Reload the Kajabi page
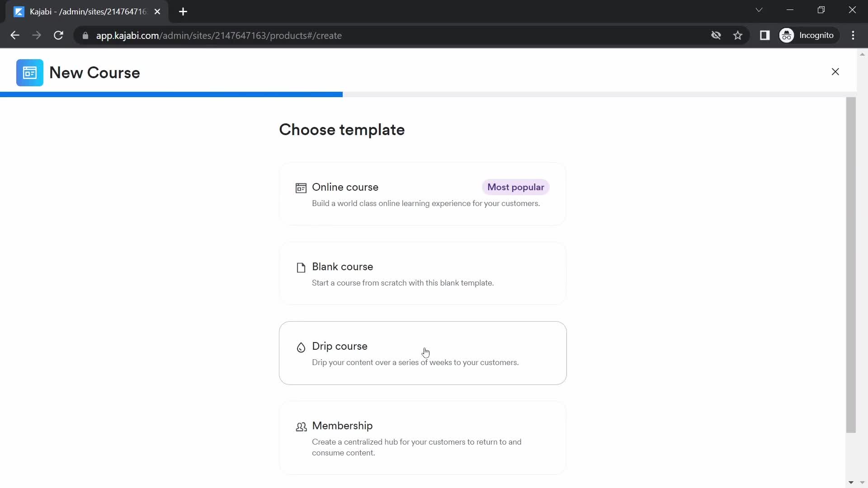 (58, 35)
